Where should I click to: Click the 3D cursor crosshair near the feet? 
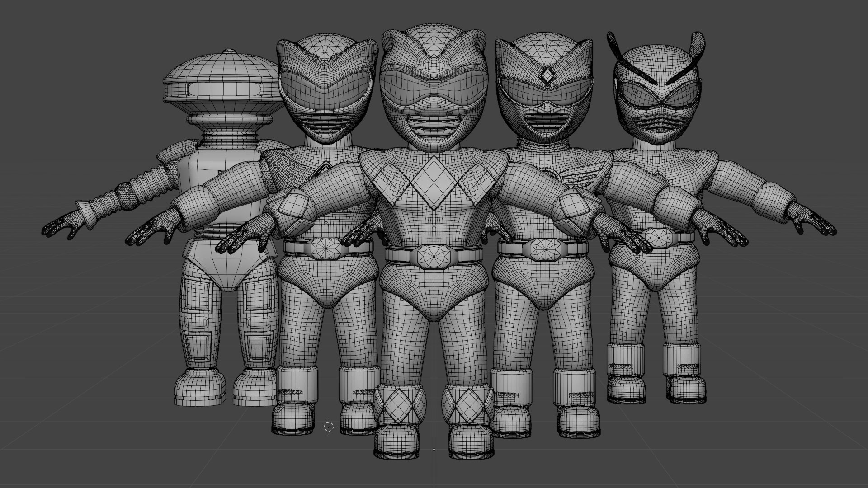[x=329, y=427]
